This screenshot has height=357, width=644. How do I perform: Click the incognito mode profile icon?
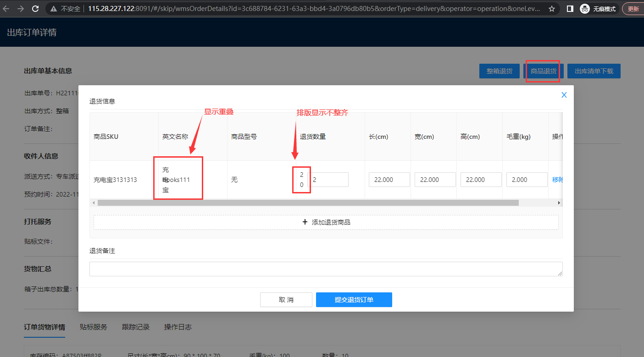(x=584, y=9)
